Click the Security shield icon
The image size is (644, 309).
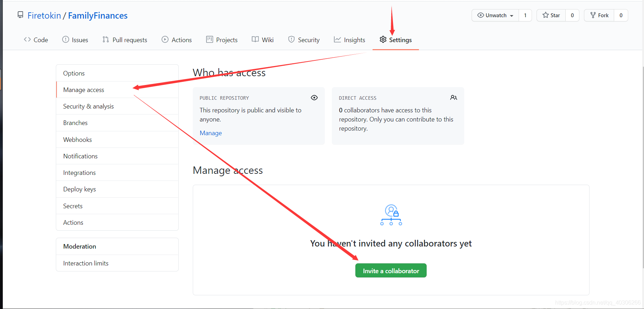[x=291, y=39]
